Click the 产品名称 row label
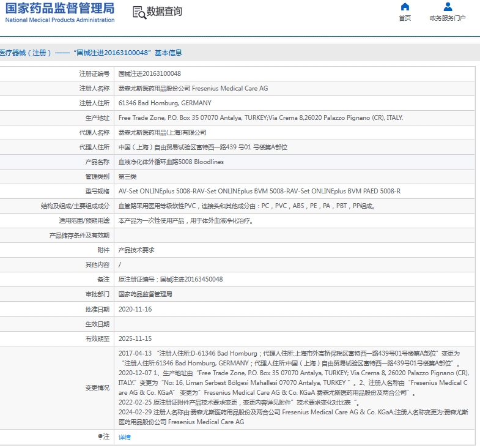Viewport: 480px width, 448px height. coord(97,162)
